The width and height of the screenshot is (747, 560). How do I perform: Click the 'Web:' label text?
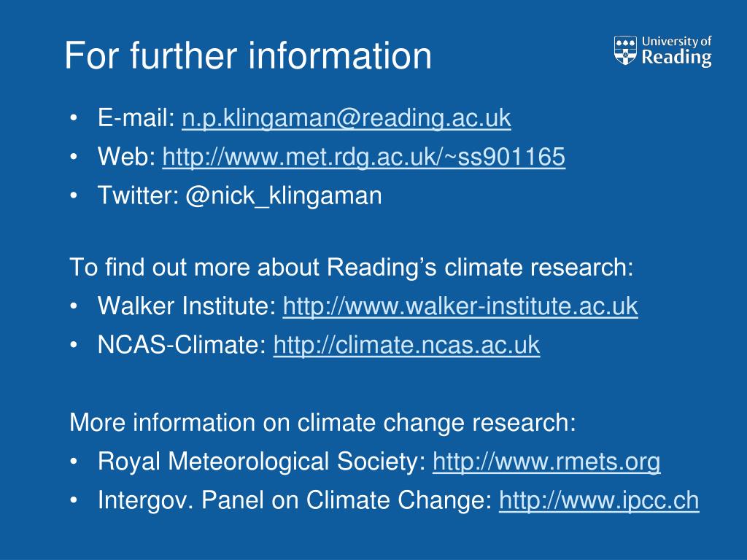tap(127, 157)
